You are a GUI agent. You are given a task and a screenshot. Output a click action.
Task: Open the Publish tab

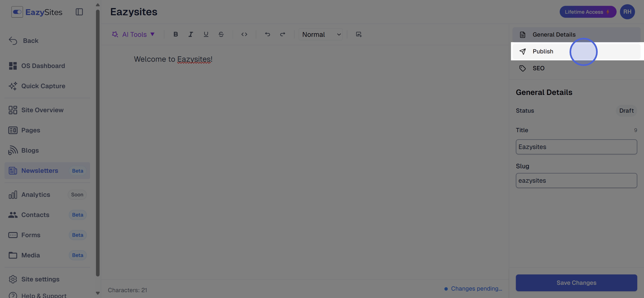pos(576,51)
